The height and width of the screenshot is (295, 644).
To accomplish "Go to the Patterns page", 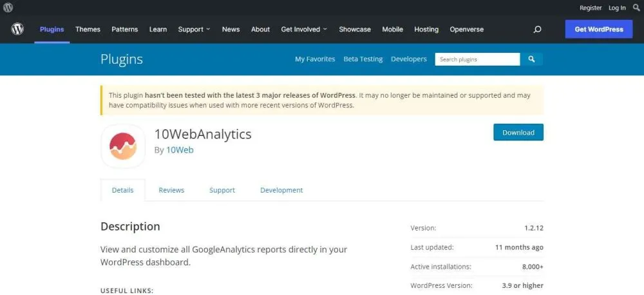I will click(124, 29).
